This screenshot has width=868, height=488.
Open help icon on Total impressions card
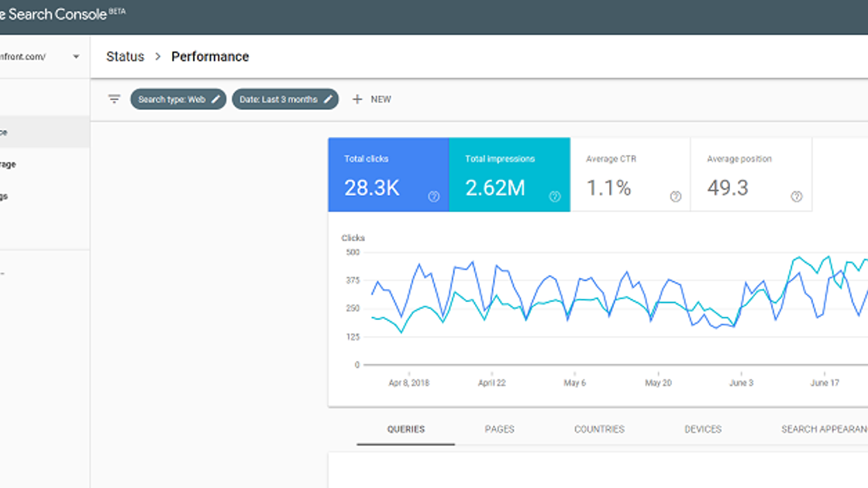pyautogui.click(x=555, y=197)
